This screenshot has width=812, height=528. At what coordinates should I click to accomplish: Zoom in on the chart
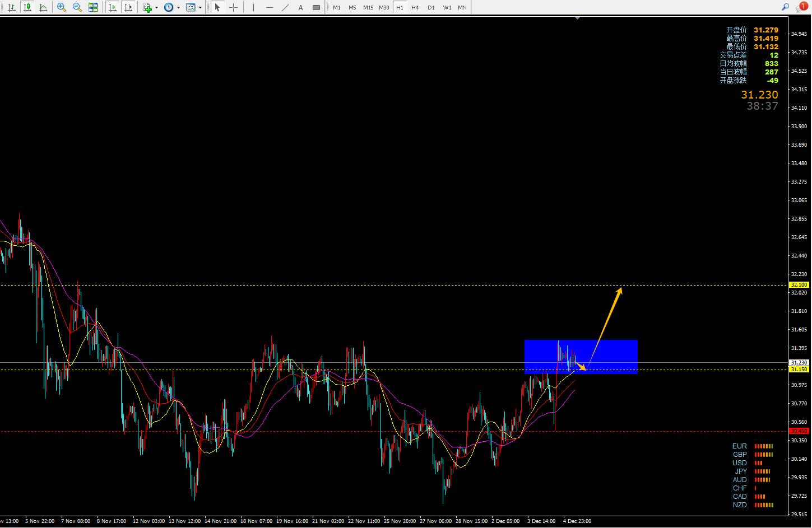(62, 7)
